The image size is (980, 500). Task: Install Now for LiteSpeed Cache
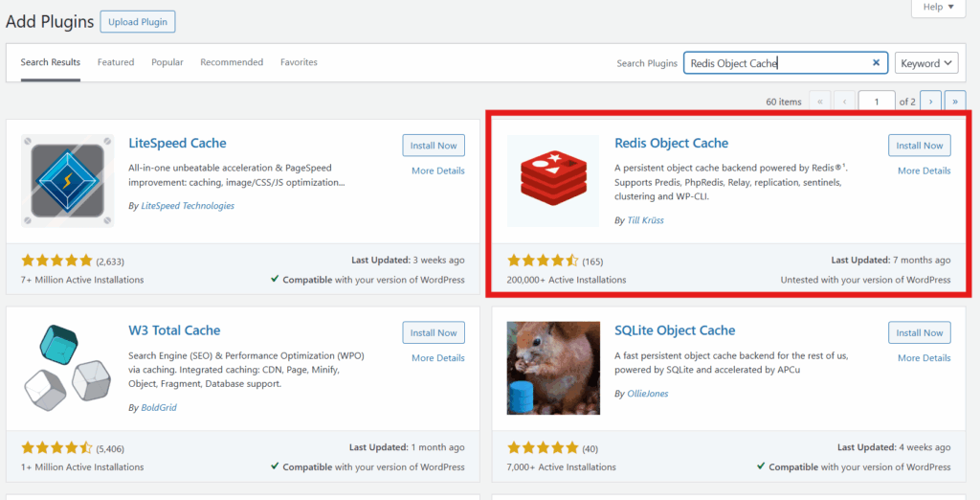pos(434,146)
